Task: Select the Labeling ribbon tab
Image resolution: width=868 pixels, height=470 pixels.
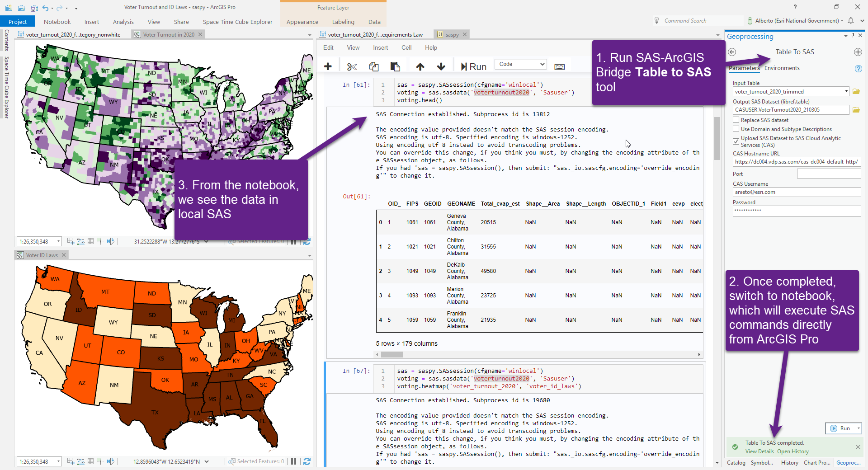Action: pos(343,22)
